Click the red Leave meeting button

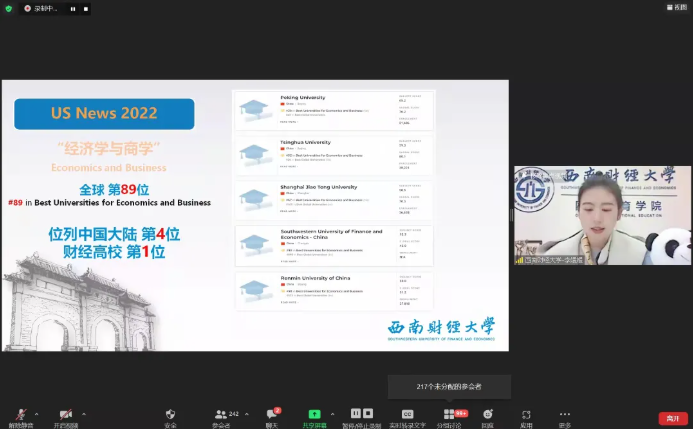[673, 418]
